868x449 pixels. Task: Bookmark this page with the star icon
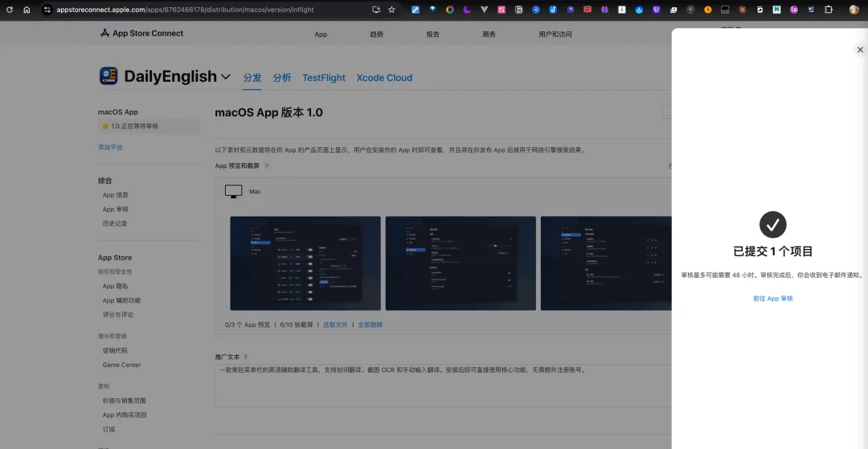[x=392, y=10]
